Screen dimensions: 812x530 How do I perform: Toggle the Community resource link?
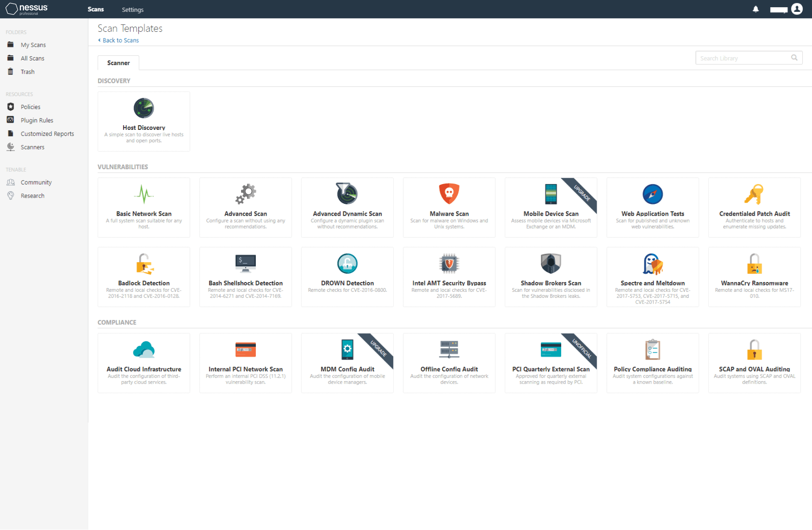[x=36, y=182]
